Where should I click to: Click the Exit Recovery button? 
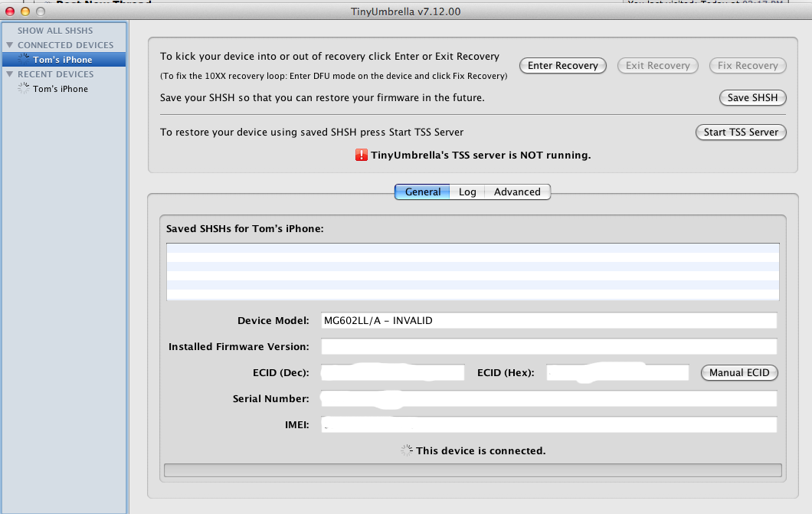(x=658, y=66)
